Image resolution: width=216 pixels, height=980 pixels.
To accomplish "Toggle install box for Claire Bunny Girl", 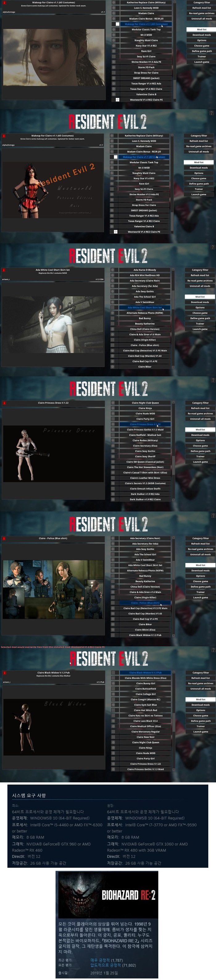I will pos(113,683).
